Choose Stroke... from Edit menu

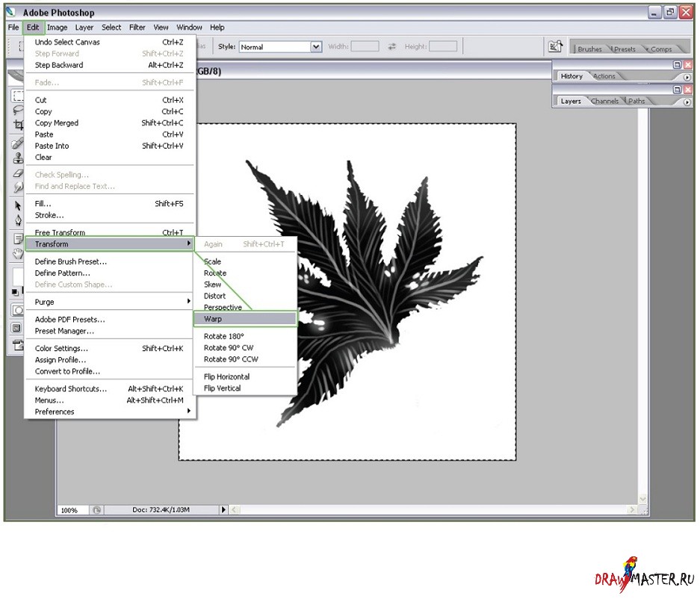pyautogui.click(x=110, y=215)
